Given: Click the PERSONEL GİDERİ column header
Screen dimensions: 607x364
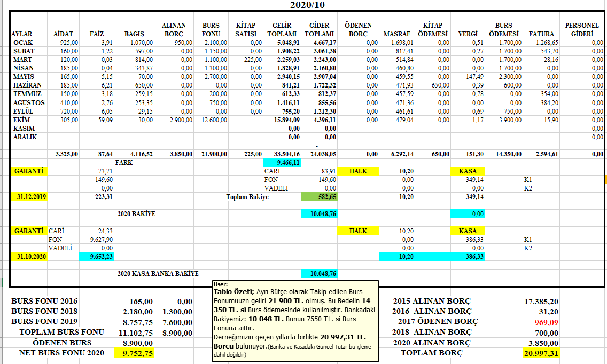Looking at the screenshot, I should point(582,29).
